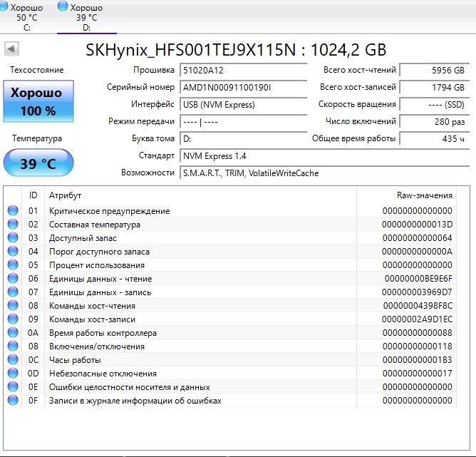Select the Порог доступного запаса attribute text
Screen dimensions: 476x457
coord(99,252)
